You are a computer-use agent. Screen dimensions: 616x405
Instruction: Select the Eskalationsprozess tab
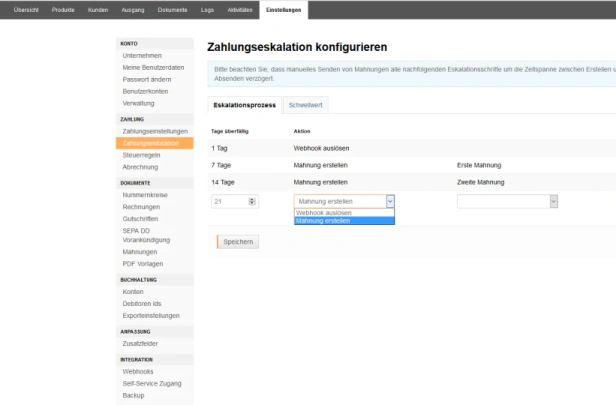(x=244, y=105)
